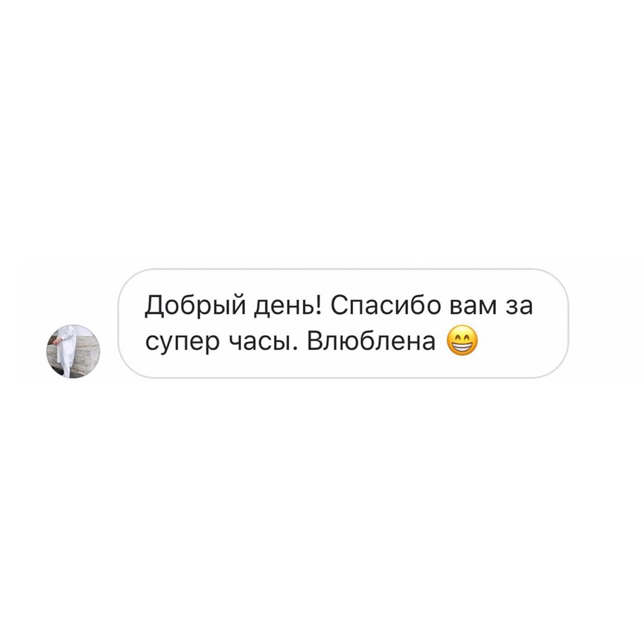Viewport: 644px width, 644px height.
Task: Click the word "день!" in the message
Action: pyautogui.click(x=288, y=306)
